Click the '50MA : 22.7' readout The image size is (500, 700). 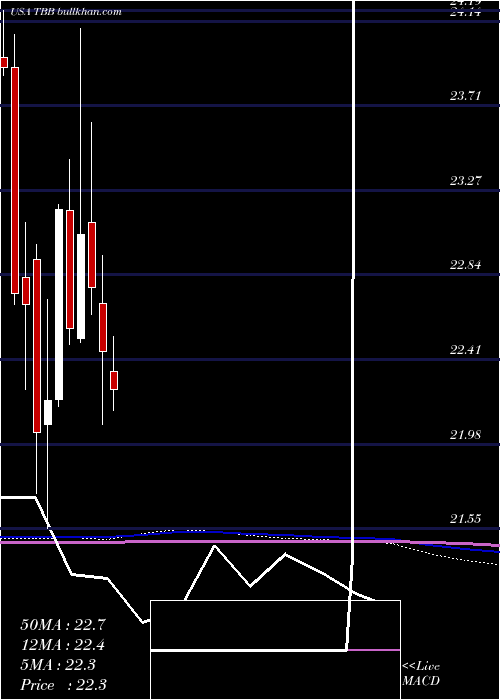tap(63, 625)
